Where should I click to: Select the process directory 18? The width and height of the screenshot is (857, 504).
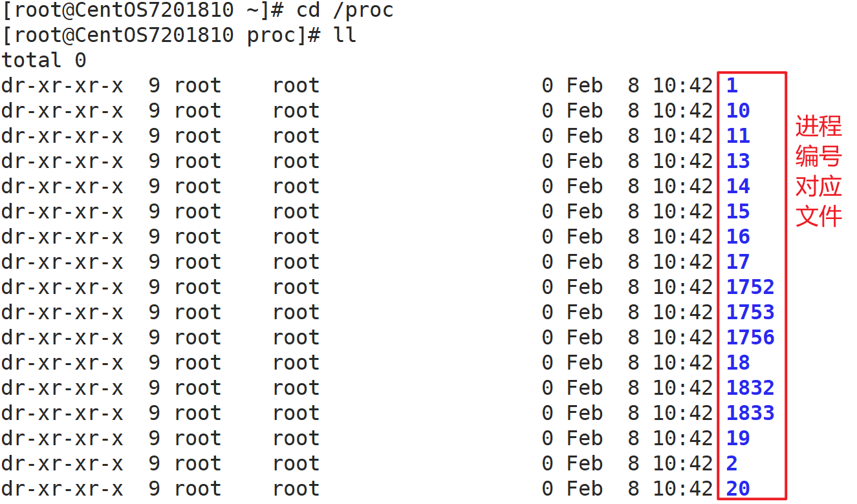737,363
